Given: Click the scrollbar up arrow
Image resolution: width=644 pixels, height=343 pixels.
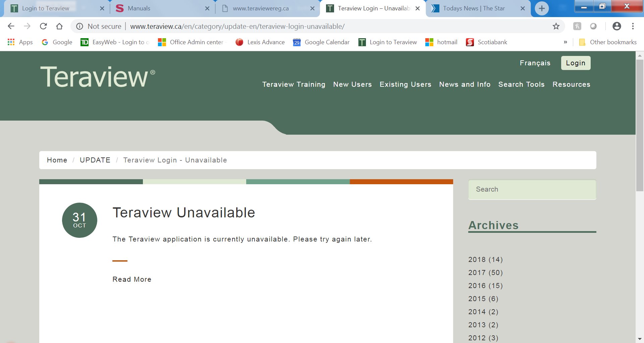Looking at the screenshot, I should tap(640, 55).
